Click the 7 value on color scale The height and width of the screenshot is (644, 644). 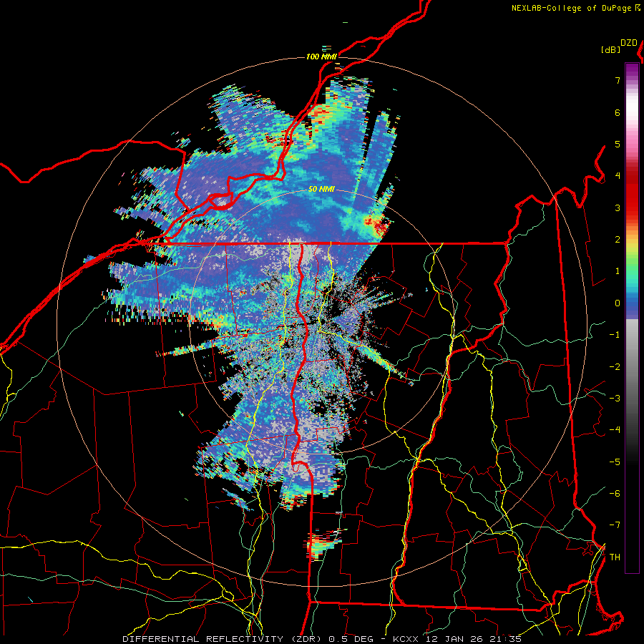pyautogui.click(x=618, y=80)
